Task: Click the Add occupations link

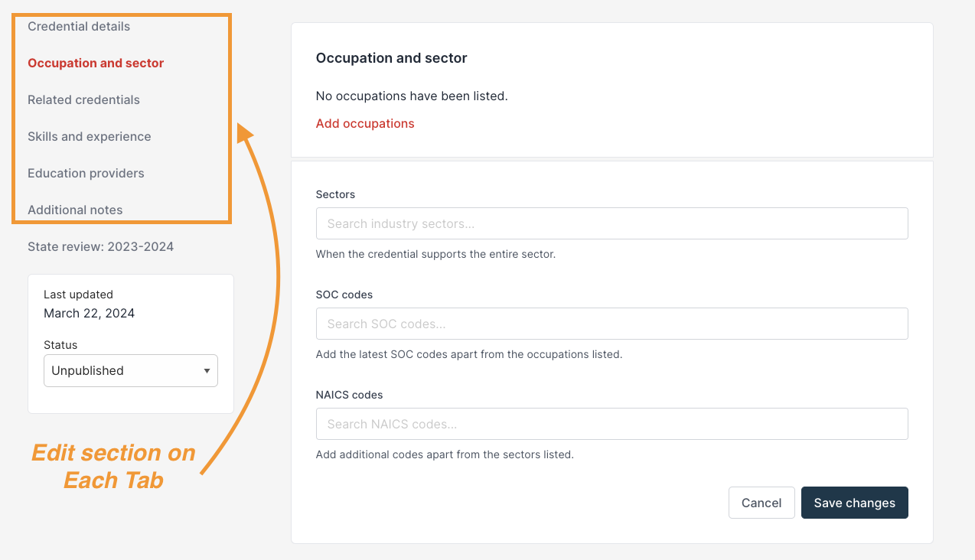Action: (365, 124)
